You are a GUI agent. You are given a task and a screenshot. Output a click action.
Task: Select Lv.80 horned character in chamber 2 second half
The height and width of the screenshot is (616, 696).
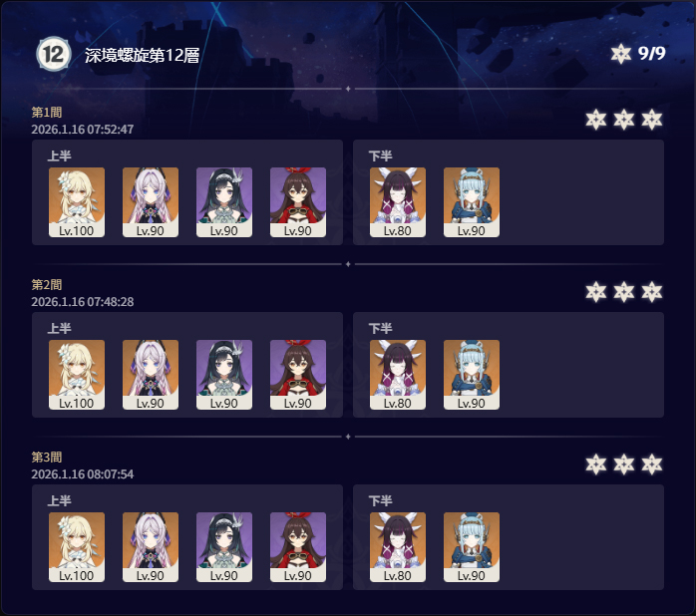click(398, 375)
